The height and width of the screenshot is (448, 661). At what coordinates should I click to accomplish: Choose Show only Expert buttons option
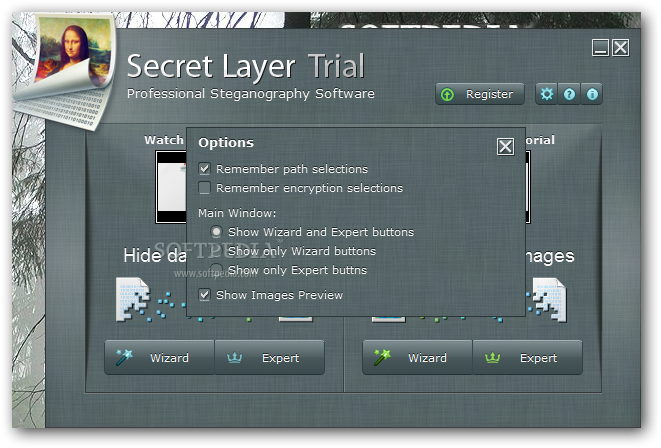[x=216, y=270]
